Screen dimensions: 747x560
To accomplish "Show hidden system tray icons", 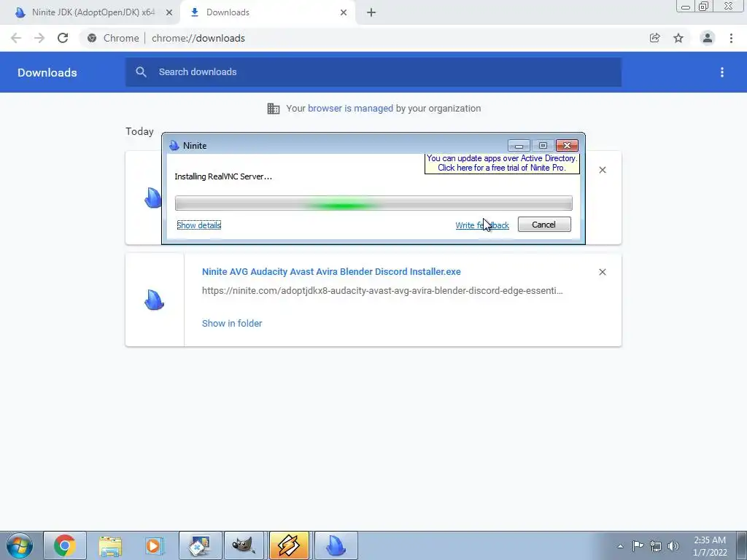I will [620, 546].
